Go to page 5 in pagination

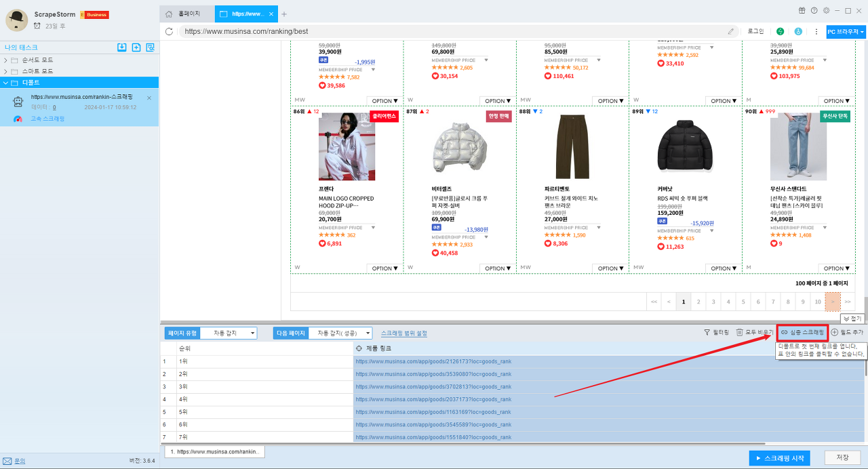[x=743, y=302]
